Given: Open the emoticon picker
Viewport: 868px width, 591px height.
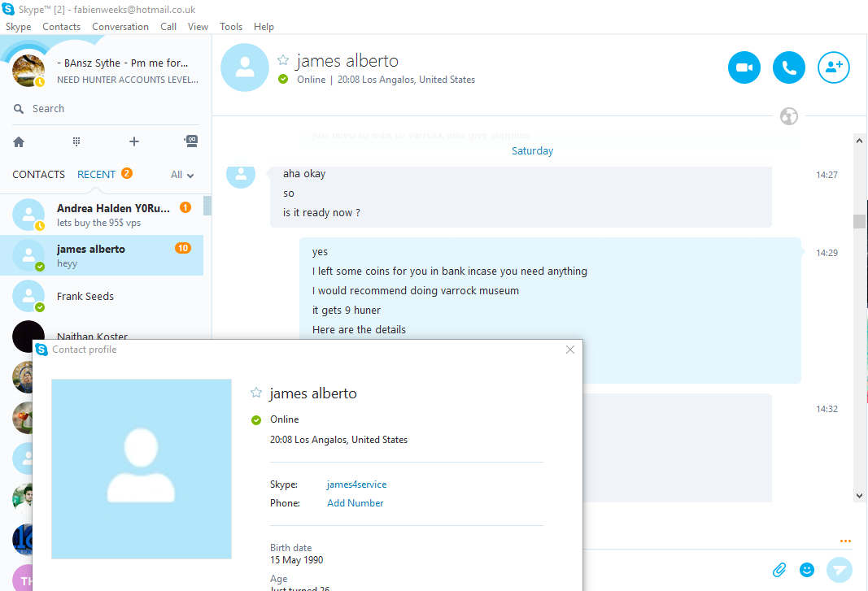Looking at the screenshot, I should click(807, 570).
